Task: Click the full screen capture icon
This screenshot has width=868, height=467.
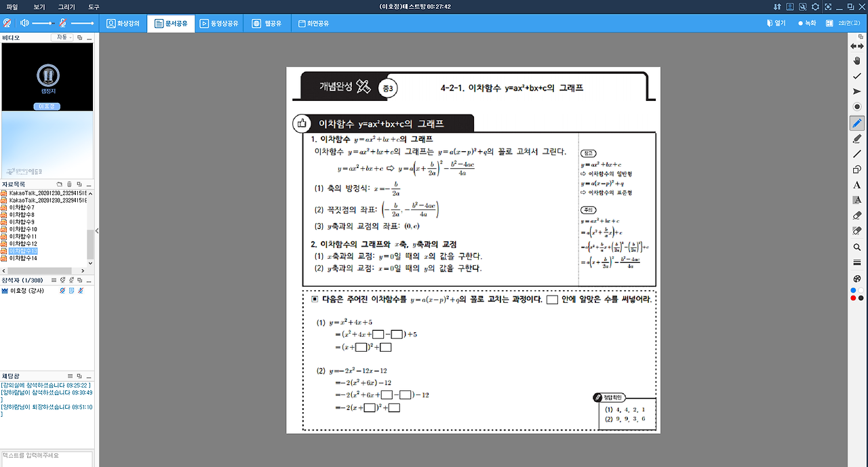Action: pyautogui.click(x=827, y=7)
